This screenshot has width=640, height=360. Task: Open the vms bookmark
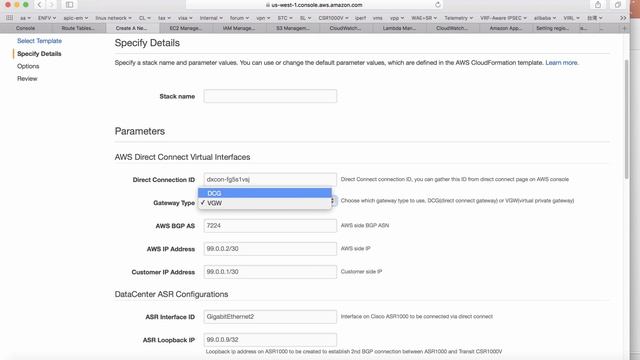tap(378, 18)
